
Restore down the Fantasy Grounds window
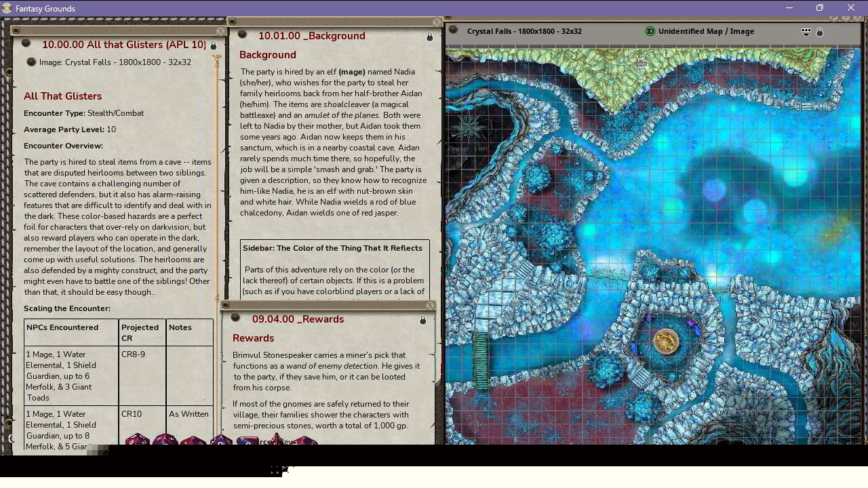(820, 8)
